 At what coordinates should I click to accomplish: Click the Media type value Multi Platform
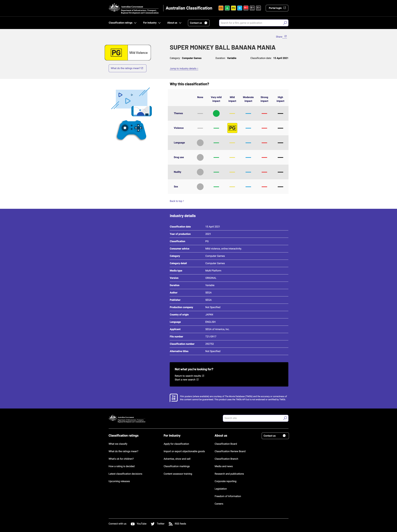(213, 271)
